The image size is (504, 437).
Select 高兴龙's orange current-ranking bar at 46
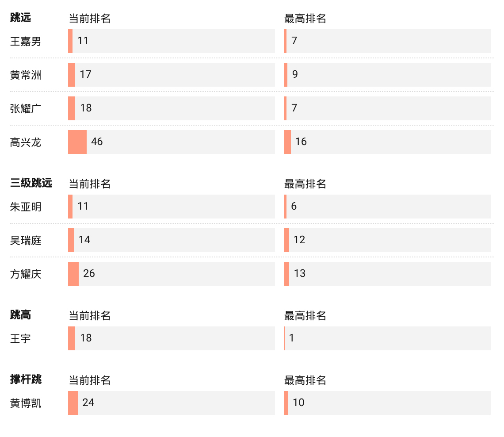tap(77, 142)
